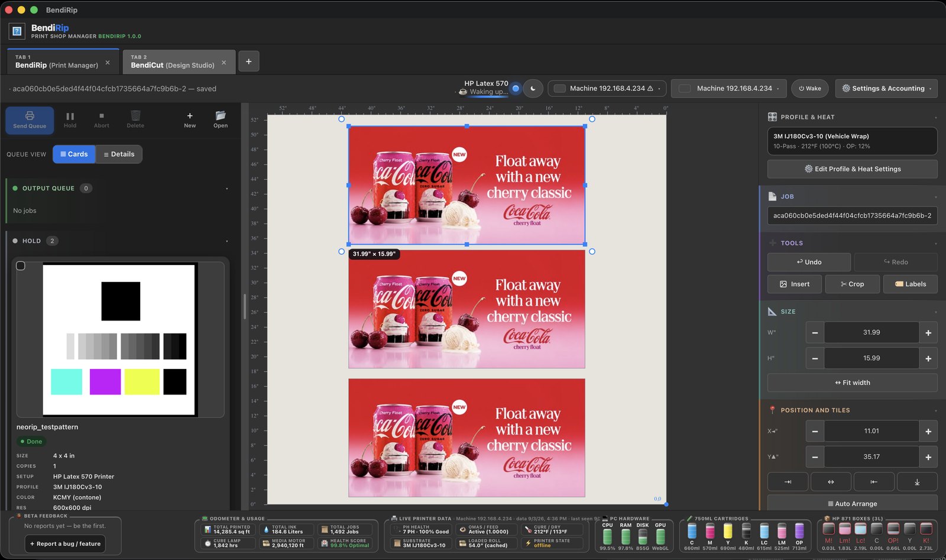This screenshot has height=560, width=946.
Task: Click the OP optimizer cartridge icon
Action: tap(799, 531)
